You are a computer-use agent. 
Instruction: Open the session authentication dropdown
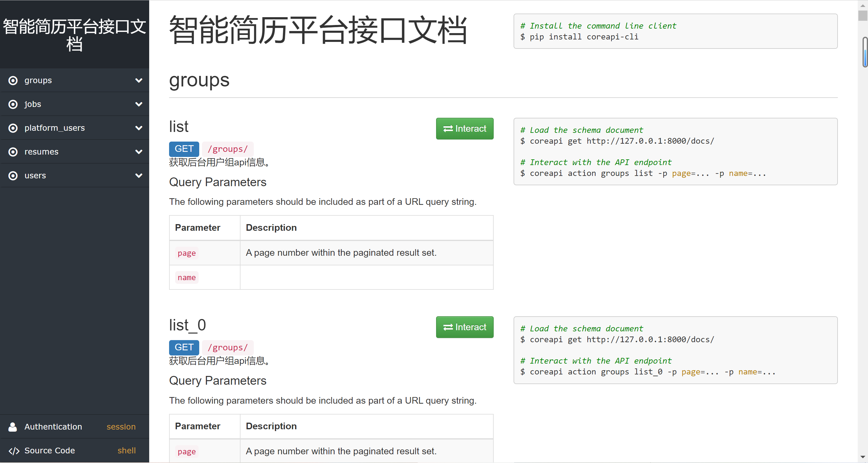(121, 427)
